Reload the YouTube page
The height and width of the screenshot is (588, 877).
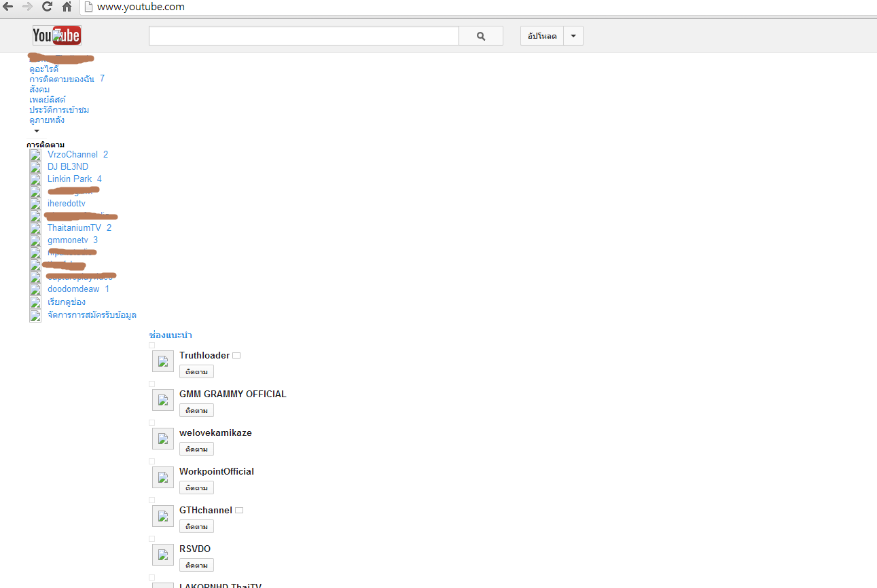click(47, 7)
